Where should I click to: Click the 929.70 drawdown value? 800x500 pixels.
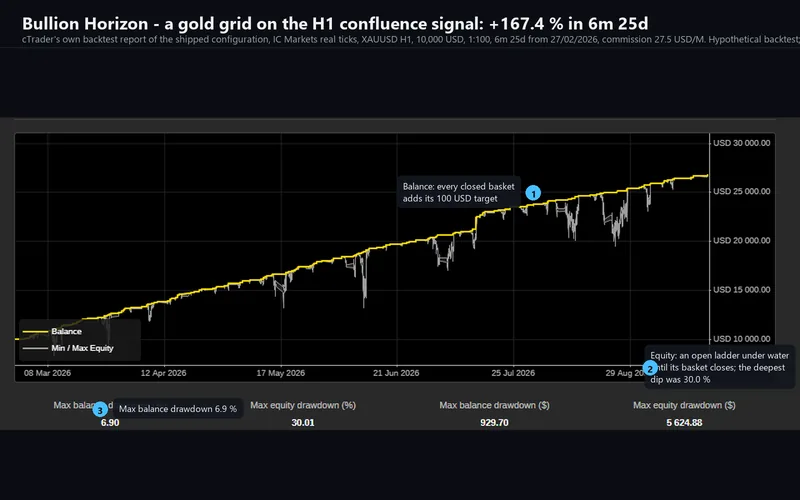494,422
